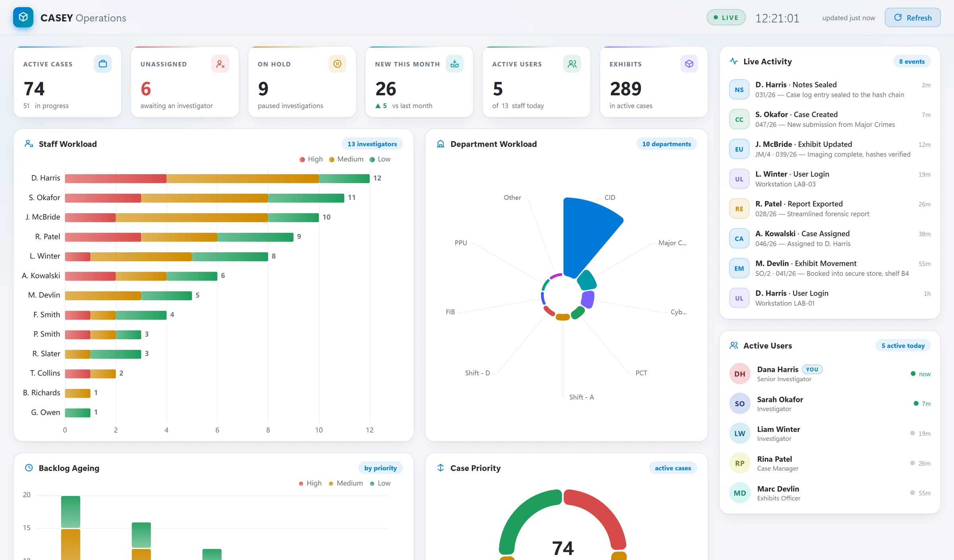The image size is (954, 560).
Task: Toggle High series in Staff Workload legend
Action: (311, 159)
